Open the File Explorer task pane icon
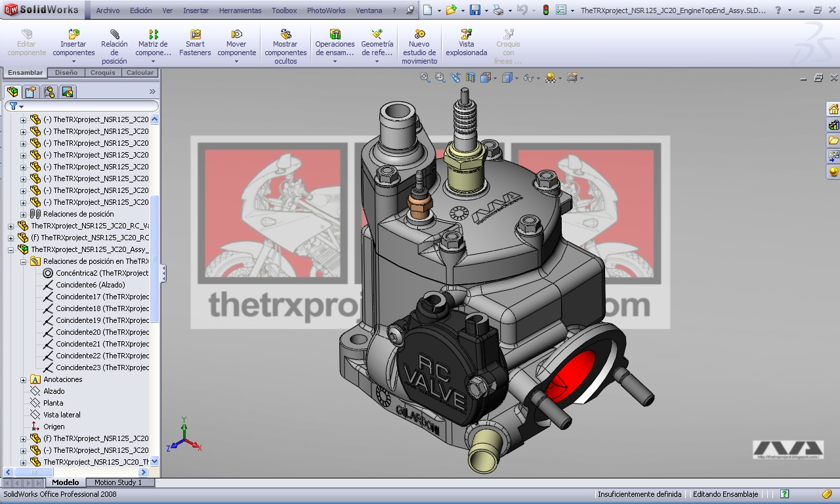The height and width of the screenshot is (504, 840). 833,140
